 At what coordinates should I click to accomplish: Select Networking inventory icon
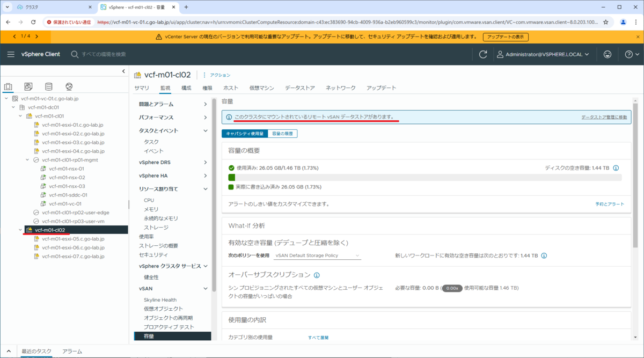[69, 86]
